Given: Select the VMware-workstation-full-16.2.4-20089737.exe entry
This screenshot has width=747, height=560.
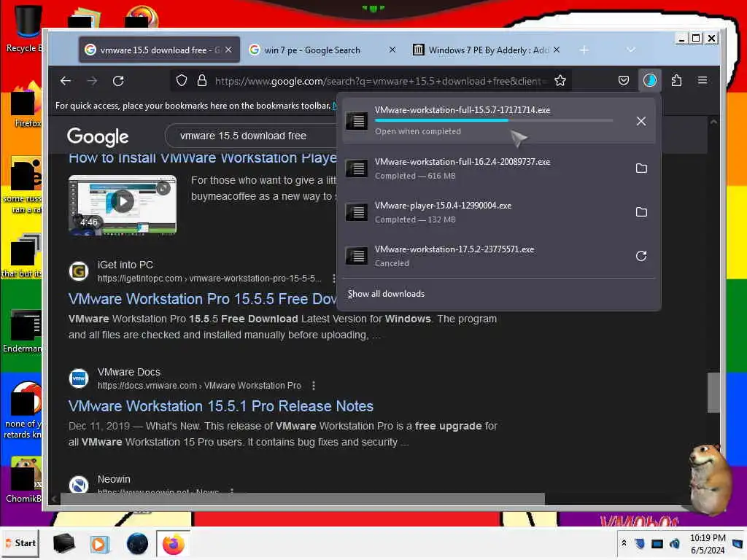Looking at the screenshot, I should coord(499,168).
